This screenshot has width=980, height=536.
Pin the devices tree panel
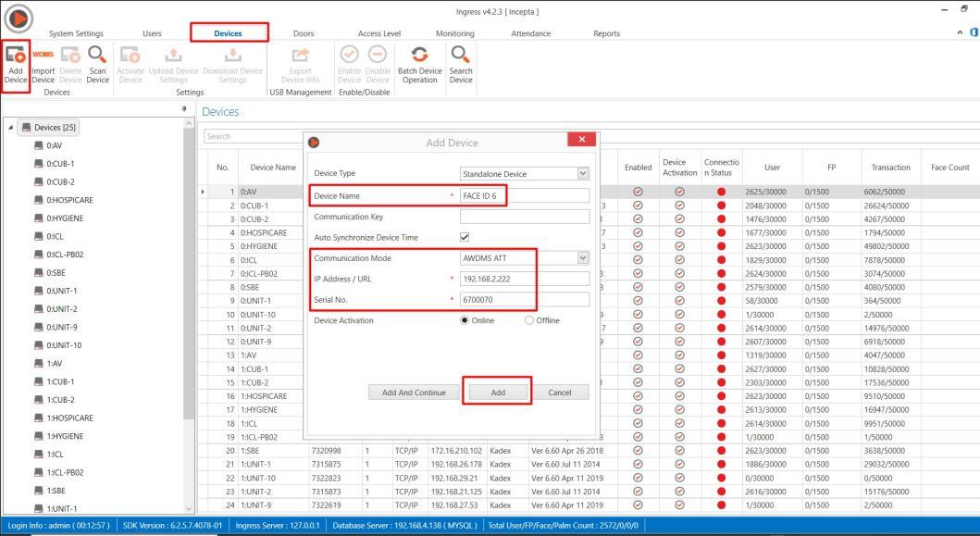pyautogui.click(x=184, y=109)
